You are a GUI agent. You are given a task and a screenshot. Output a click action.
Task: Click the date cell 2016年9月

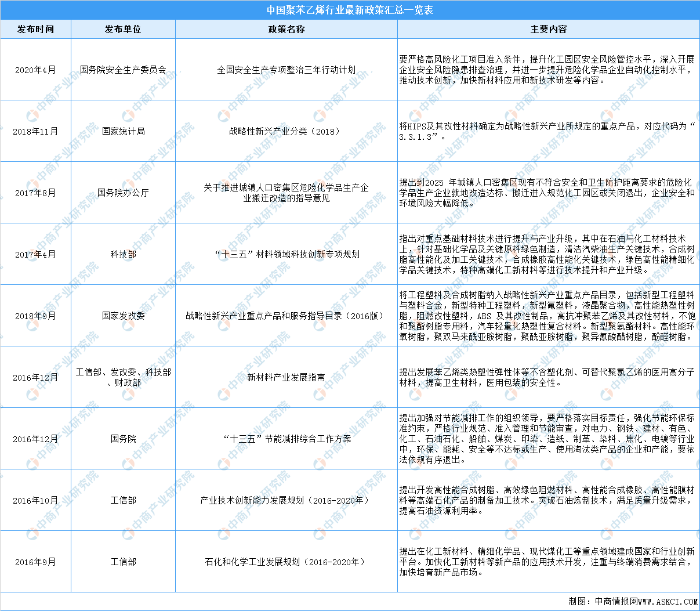35,562
